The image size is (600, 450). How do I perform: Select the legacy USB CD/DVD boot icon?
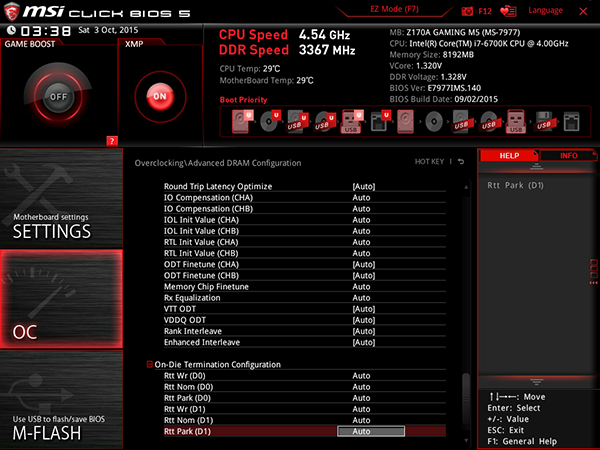489,121
